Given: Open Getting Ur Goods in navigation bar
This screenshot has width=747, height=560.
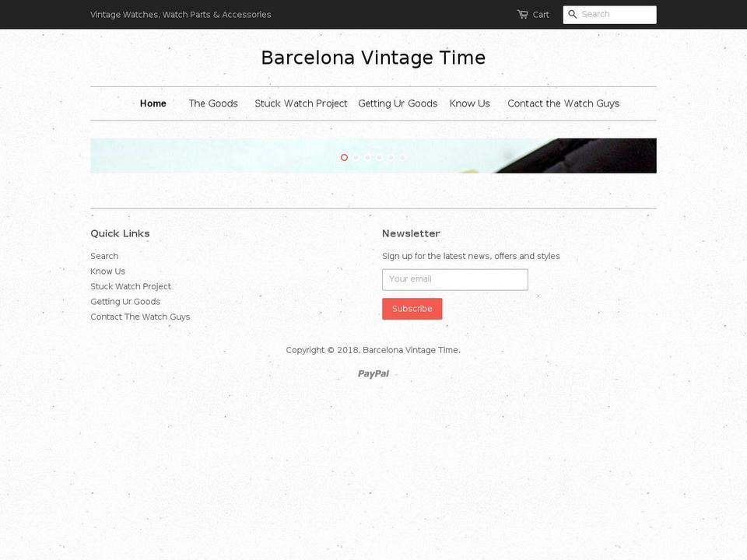Looking at the screenshot, I should 398,103.
